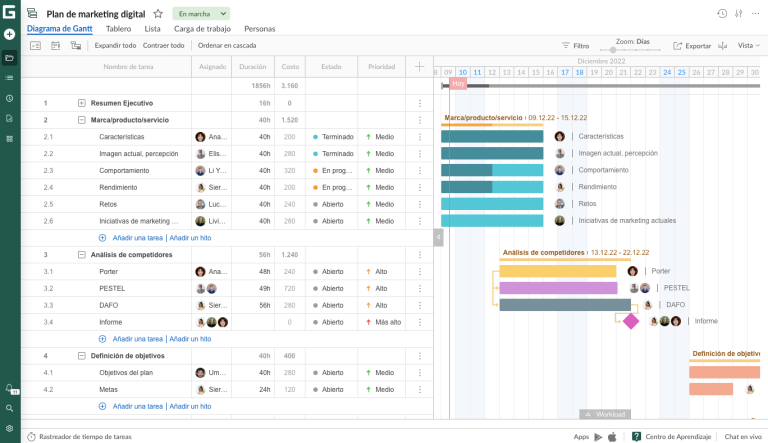768x443 pixels.
Task: Add a new column with plus icon
Action: point(419,67)
